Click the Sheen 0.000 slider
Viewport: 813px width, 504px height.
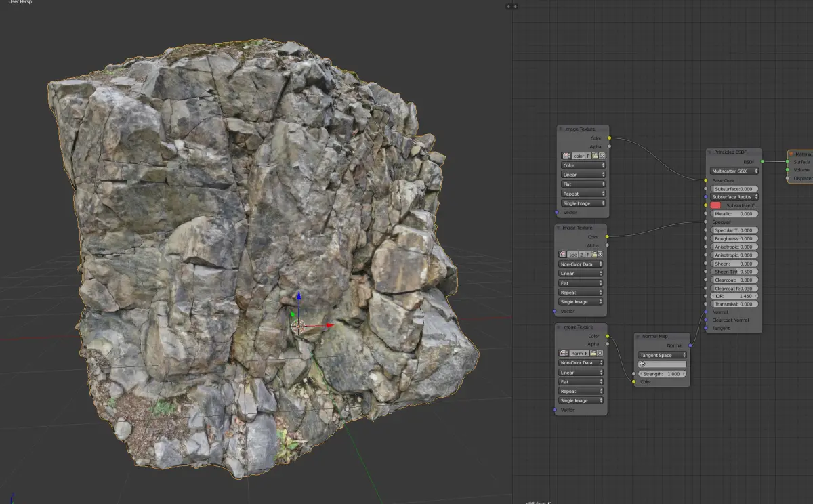click(x=734, y=264)
